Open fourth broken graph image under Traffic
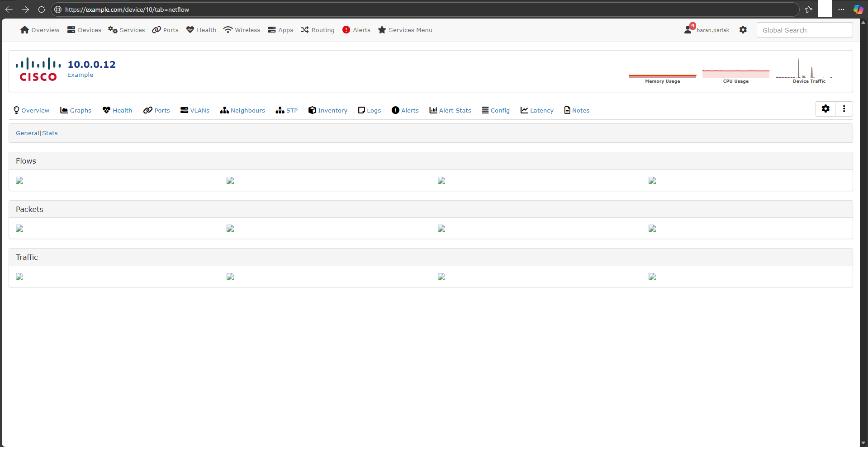Viewport: 868px width, 470px height. [x=652, y=277]
